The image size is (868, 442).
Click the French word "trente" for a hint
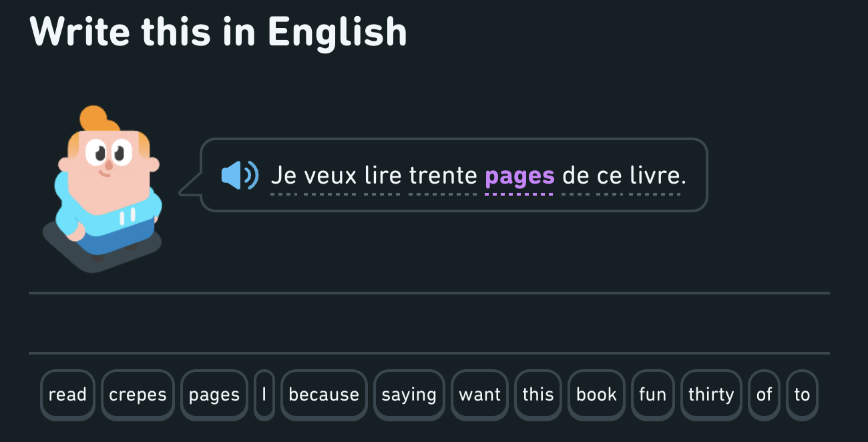pyautogui.click(x=443, y=176)
